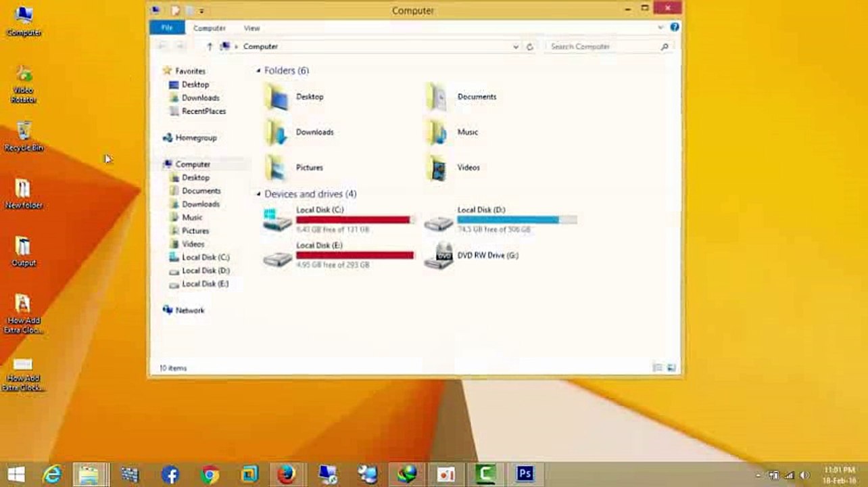
Task: Open the New folder desktop icon
Action: point(24,193)
